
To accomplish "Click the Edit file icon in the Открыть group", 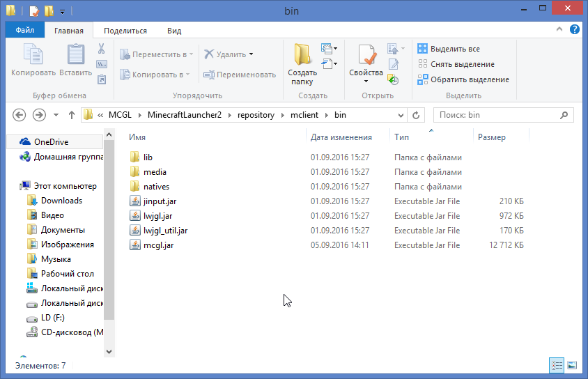I will click(x=394, y=64).
